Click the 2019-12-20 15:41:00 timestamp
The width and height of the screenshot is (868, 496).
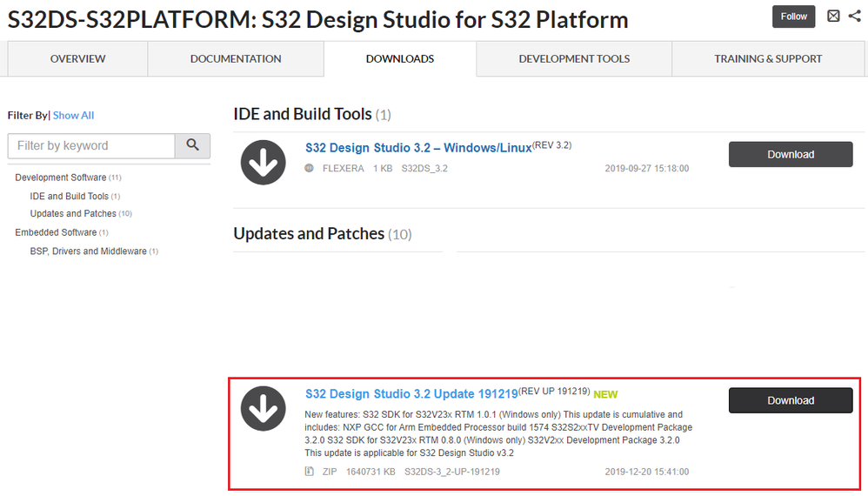[x=646, y=472]
